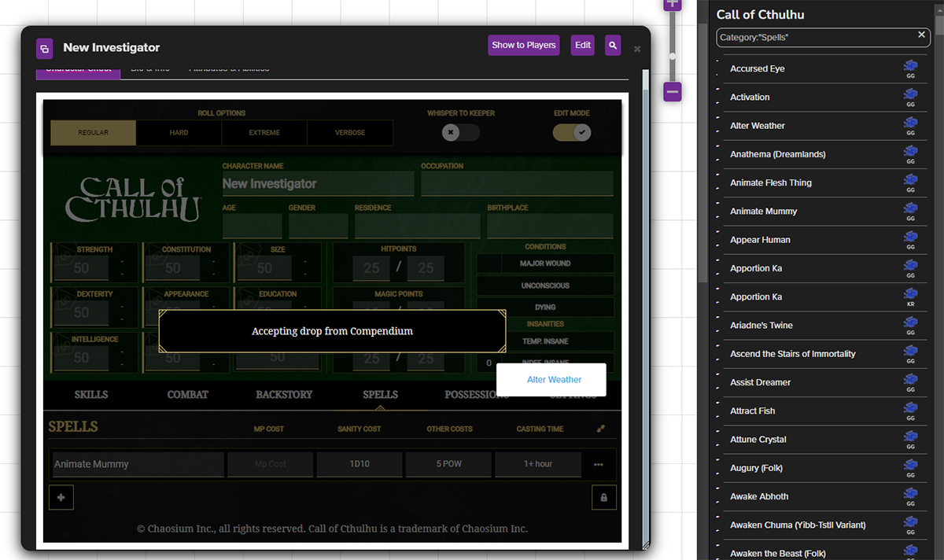Click the magnifier search icon in sheet header
The image size is (944, 560).
tap(613, 46)
